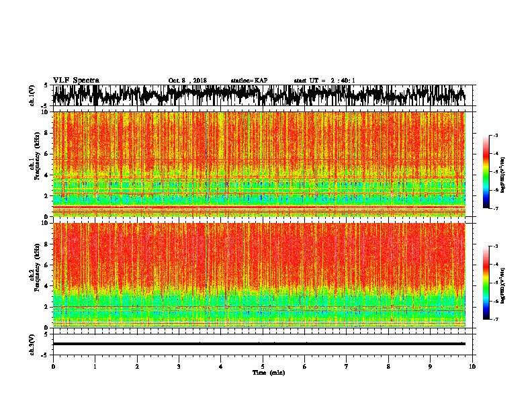Click the "-3" tick on ch.1 colorbar

click(495, 136)
